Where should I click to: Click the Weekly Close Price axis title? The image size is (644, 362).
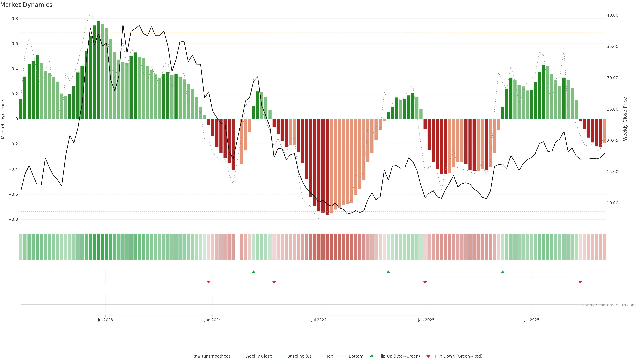[625, 119]
